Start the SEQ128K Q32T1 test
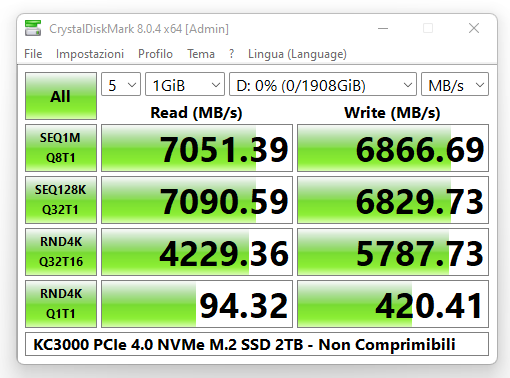 pyautogui.click(x=61, y=200)
